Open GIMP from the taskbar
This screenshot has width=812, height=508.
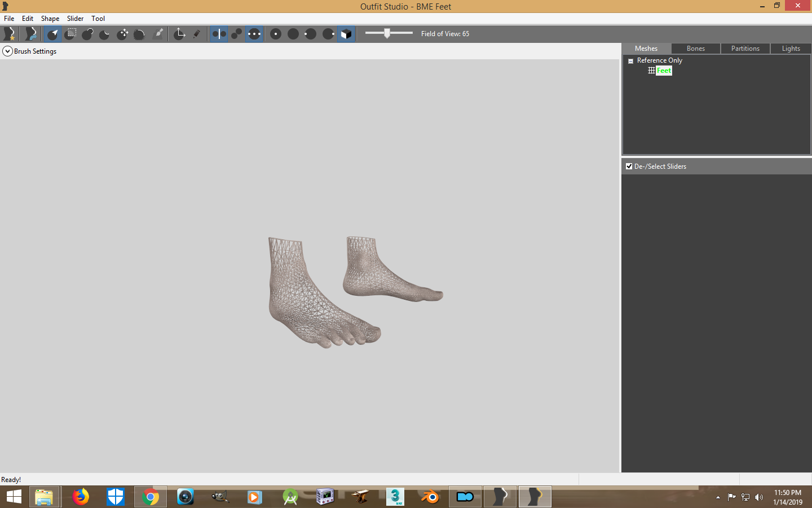point(220,497)
